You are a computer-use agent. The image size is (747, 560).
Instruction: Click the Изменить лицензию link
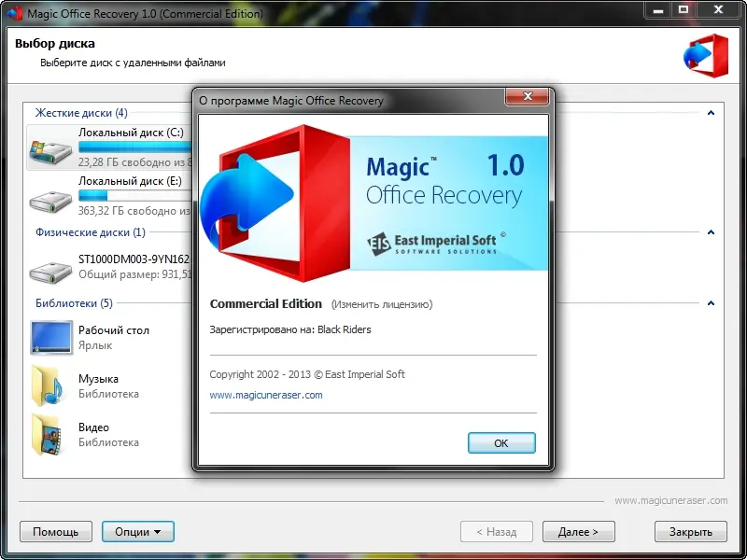tap(382, 304)
